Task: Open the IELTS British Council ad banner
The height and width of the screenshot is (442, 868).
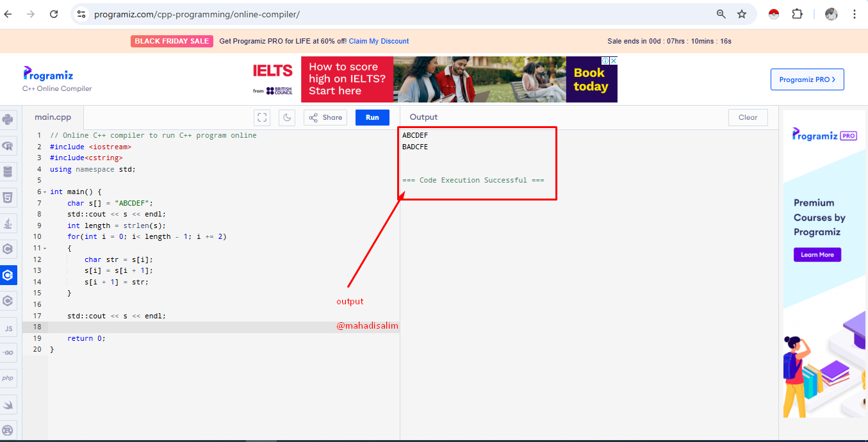Action: click(x=435, y=79)
